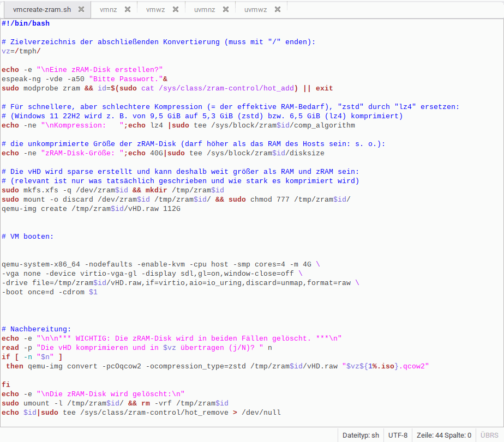Image resolution: width=504 pixels, height=442 pixels.
Task: Open the uvmwz tab
Action: [x=255, y=10]
